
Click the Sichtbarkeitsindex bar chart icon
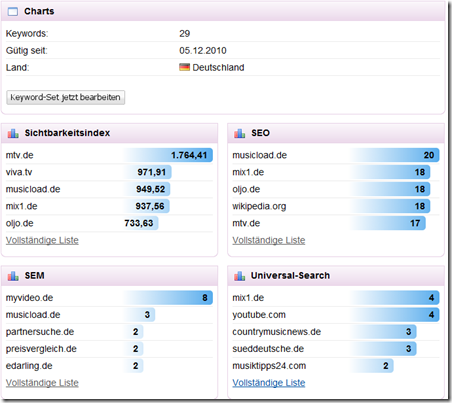point(13,133)
